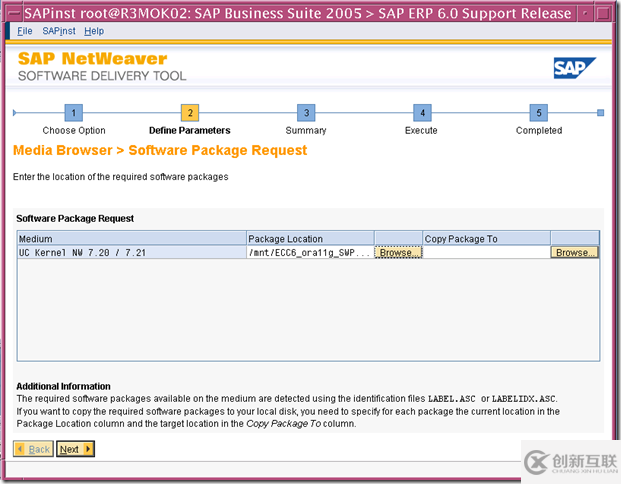Click step 2 Define Parameters marker

190,113
